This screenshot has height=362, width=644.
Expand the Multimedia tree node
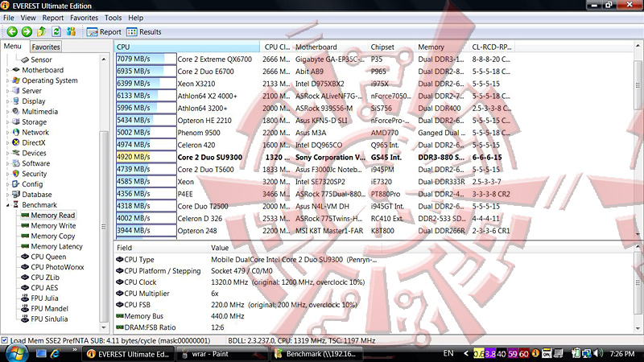pyautogui.click(x=8, y=112)
